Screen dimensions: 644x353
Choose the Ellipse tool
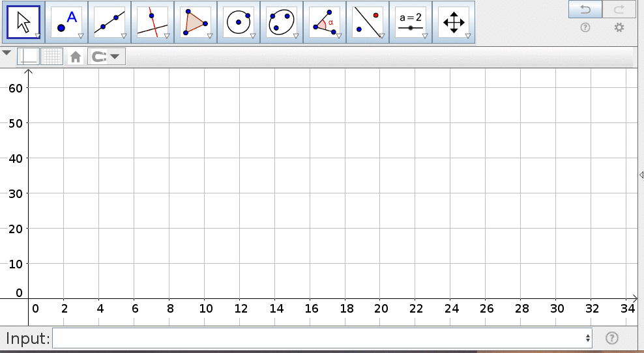282,21
